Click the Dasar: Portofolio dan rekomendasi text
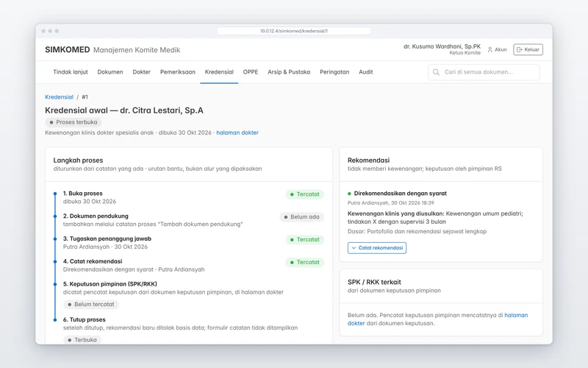 (417, 231)
